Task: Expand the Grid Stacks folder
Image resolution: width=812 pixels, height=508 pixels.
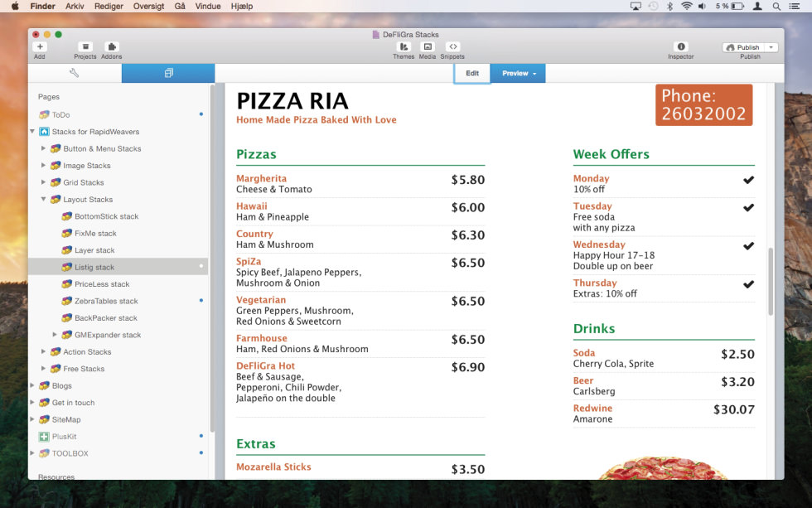Action: (43, 182)
